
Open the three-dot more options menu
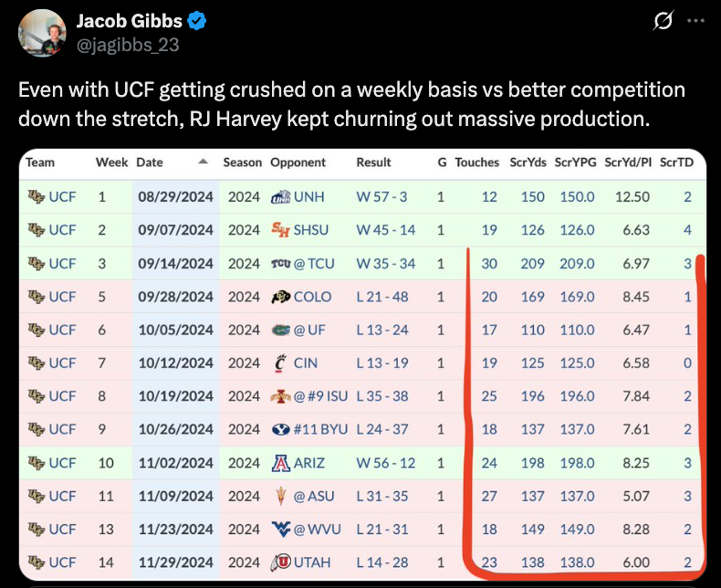(x=695, y=20)
